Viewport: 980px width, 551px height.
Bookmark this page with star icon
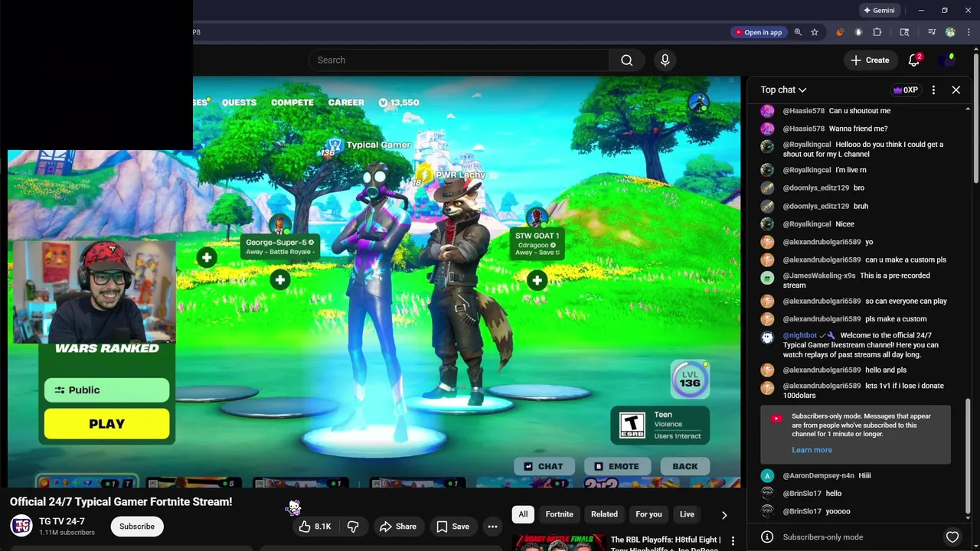[815, 32]
